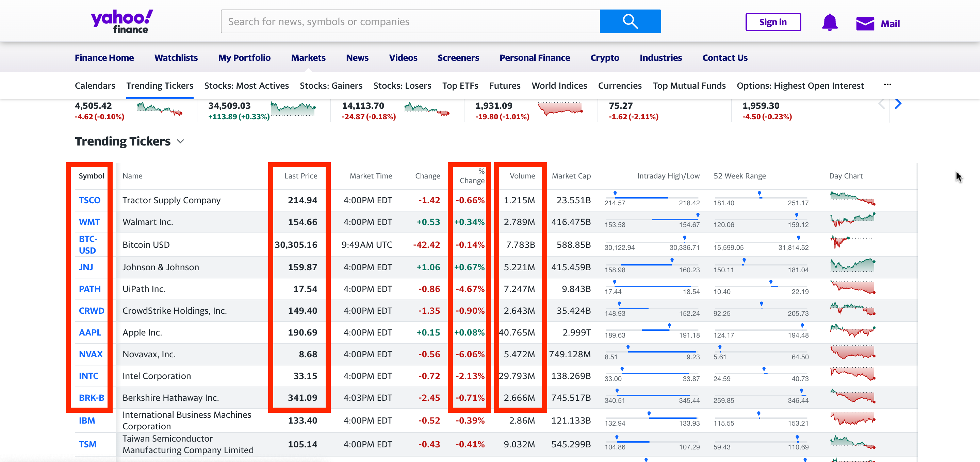Open the Markets menu
The image size is (980, 462).
pos(308,58)
